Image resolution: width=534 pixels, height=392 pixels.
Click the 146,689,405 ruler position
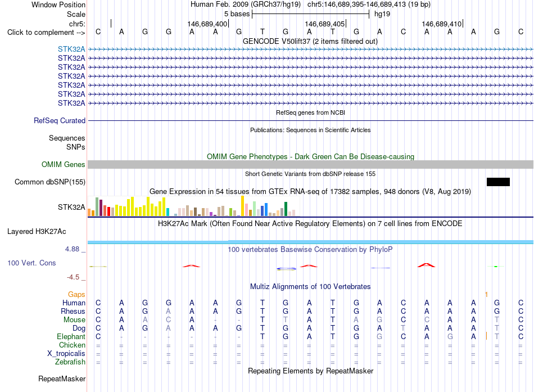coord(324,24)
